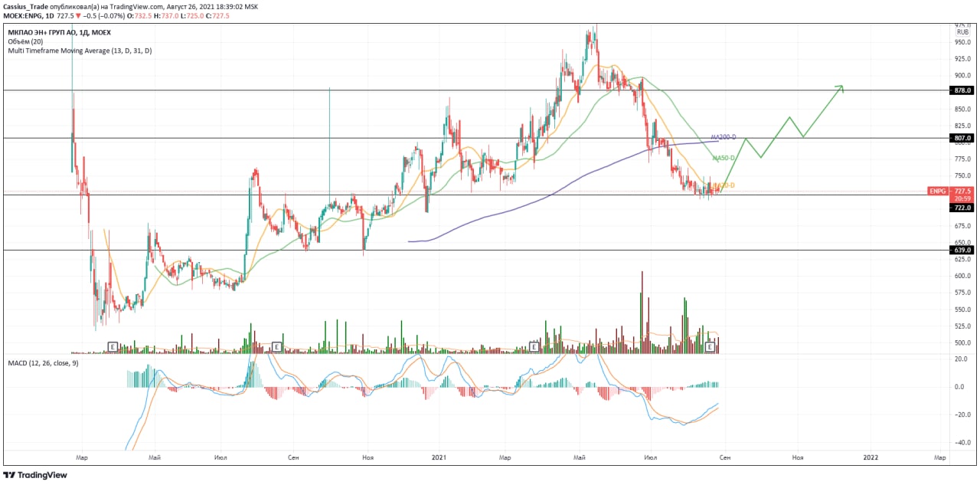Click 2022 on the time axis

[x=871, y=457]
